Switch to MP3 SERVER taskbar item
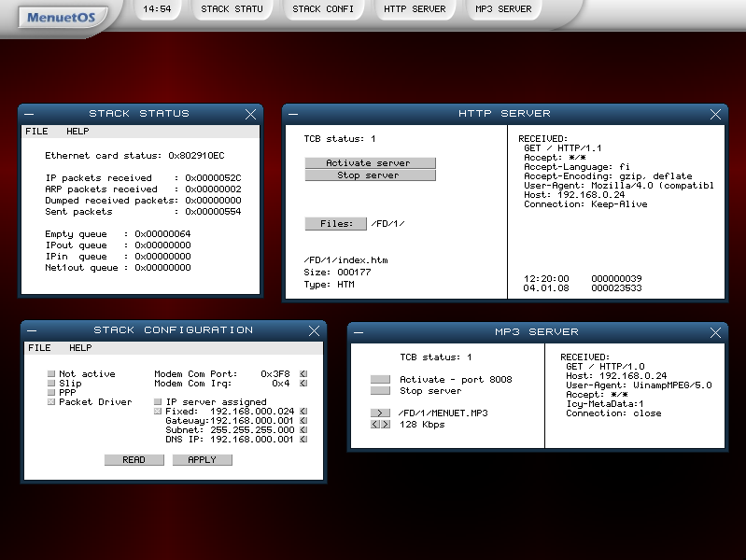This screenshot has width=746, height=560. [503, 9]
